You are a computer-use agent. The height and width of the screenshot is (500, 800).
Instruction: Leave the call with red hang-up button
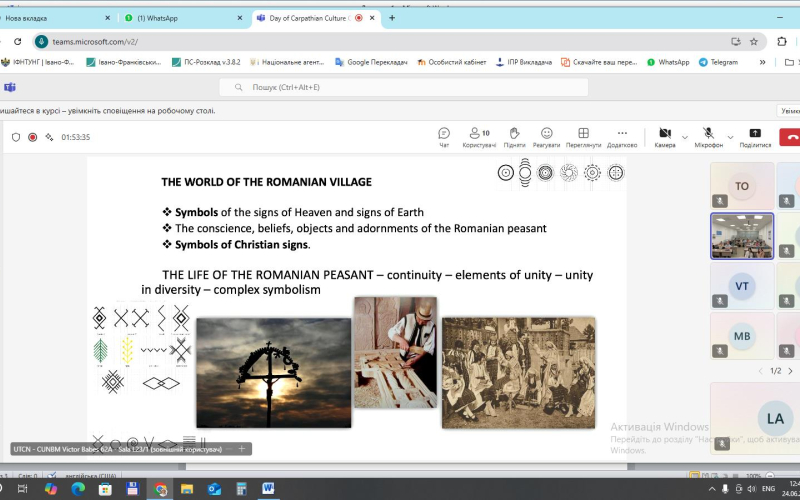(x=790, y=137)
